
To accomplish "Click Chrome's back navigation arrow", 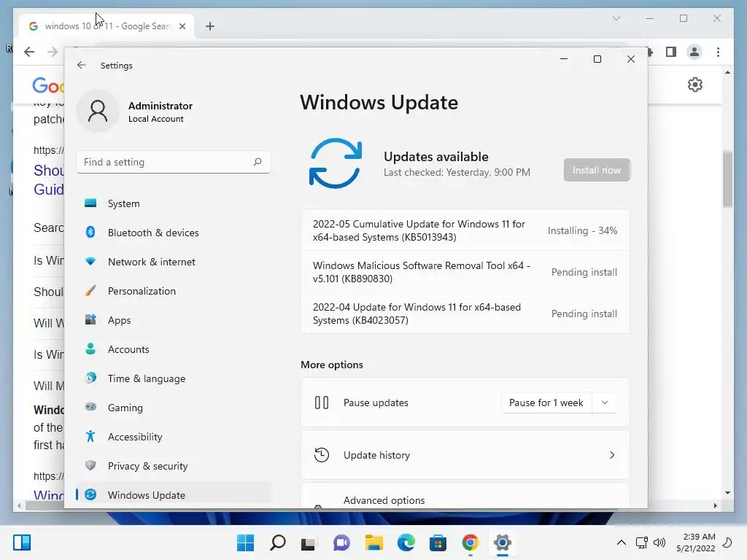I will tap(29, 52).
